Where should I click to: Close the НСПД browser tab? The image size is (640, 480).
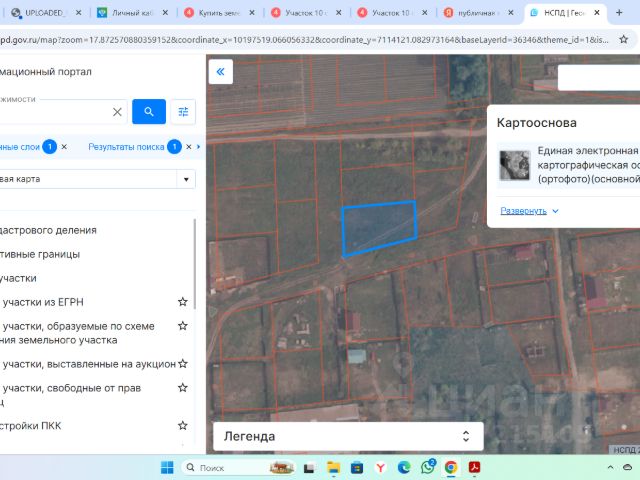coord(597,13)
